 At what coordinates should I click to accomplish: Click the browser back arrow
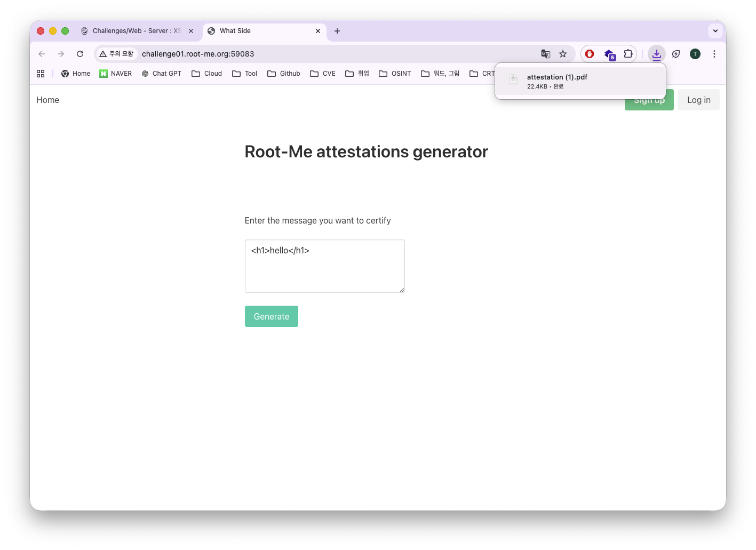click(42, 54)
